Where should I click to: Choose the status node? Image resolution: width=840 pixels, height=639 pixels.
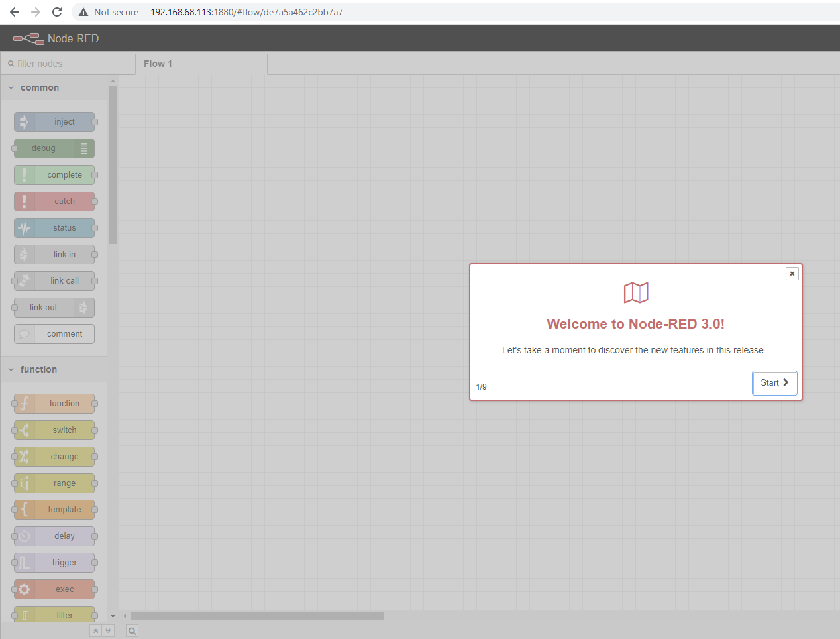[x=54, y=228]
